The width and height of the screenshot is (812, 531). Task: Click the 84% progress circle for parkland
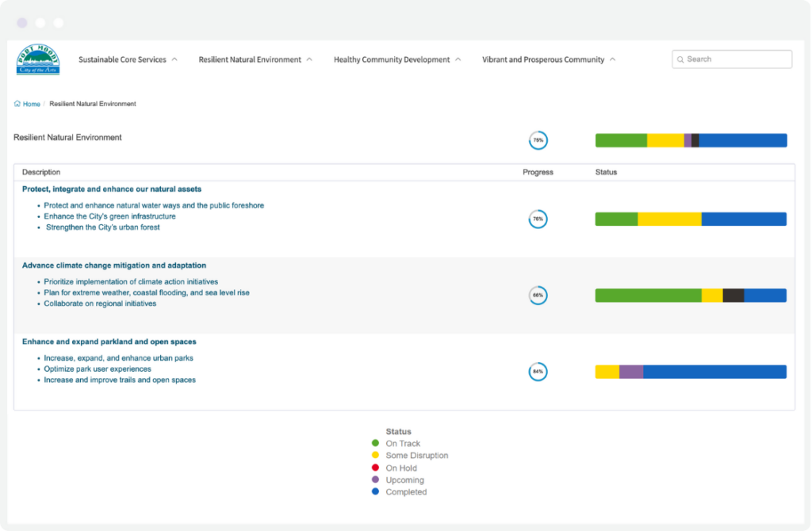538,372
